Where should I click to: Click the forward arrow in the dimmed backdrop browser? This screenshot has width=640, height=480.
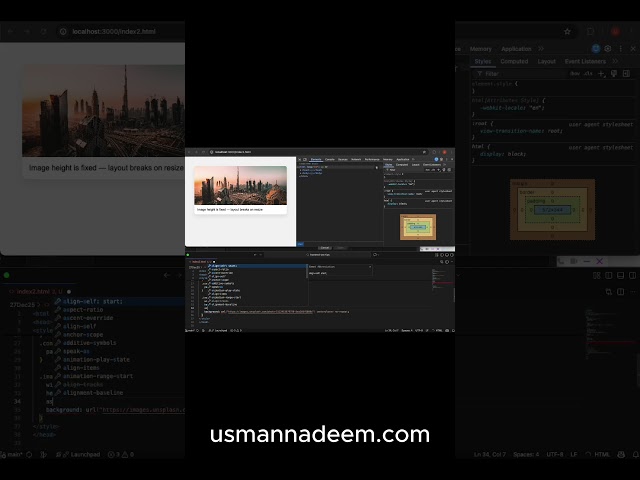(x=27, y=31)
